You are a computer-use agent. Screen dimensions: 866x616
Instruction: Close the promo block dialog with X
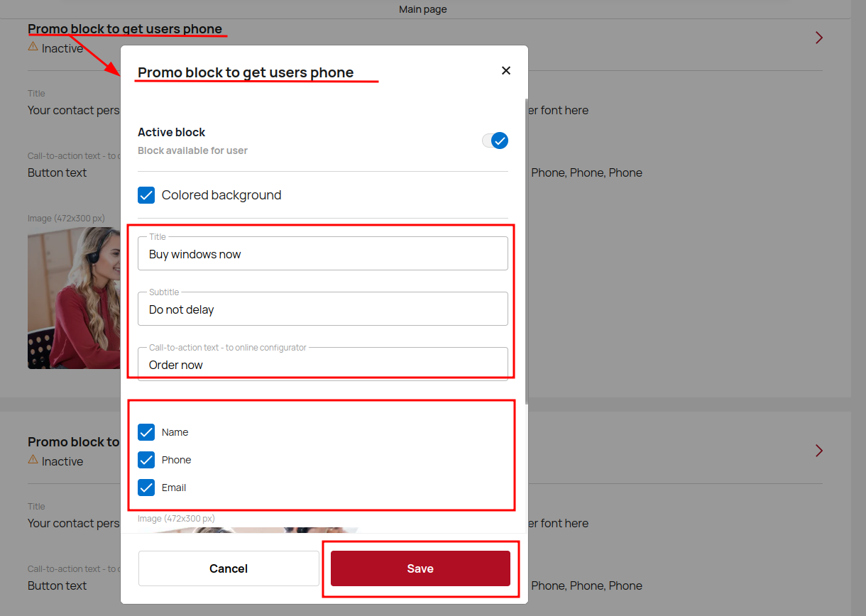point(506,70)
